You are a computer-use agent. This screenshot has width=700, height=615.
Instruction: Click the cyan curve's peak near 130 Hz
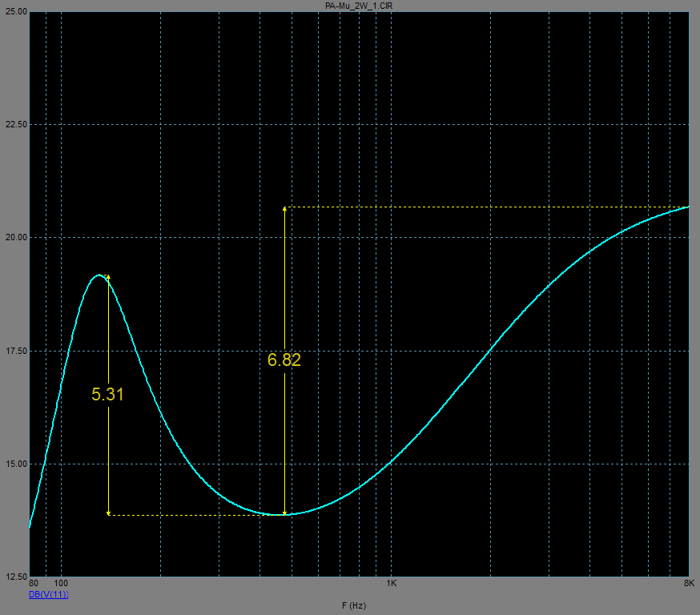pyautogui.click(x=99, y=275)
